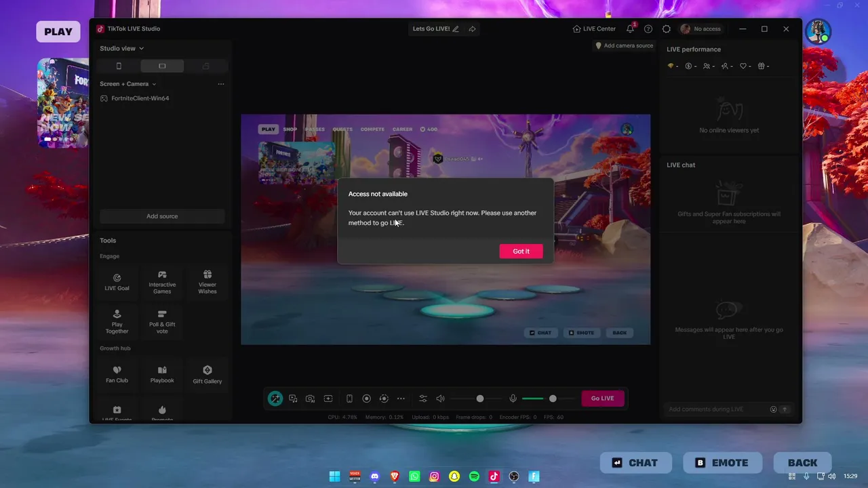Open the Playbook tool
This screenshot has width=868, height=488.
click(x=162, y=375)
